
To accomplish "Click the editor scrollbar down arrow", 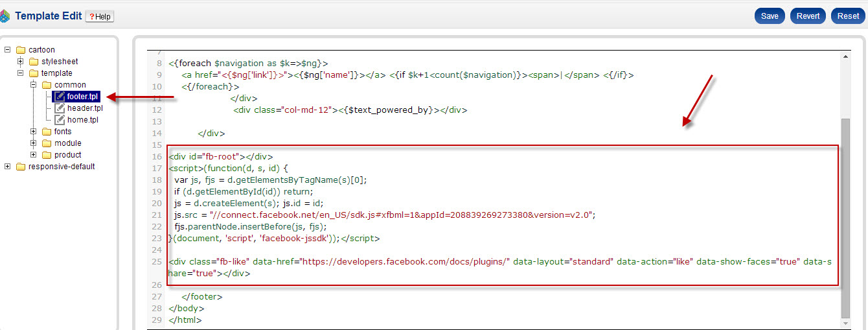I will [846, 322].
